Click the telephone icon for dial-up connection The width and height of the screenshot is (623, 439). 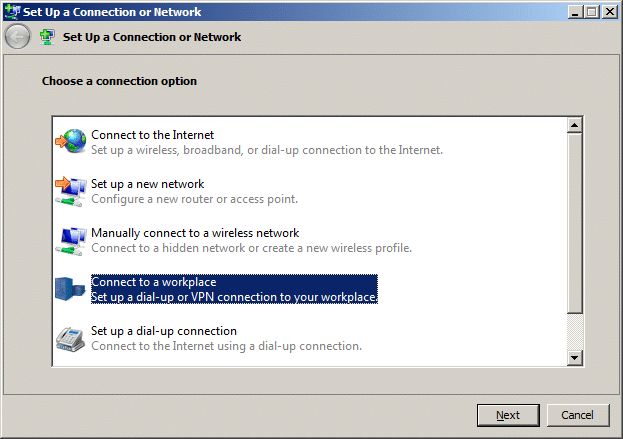70,339
